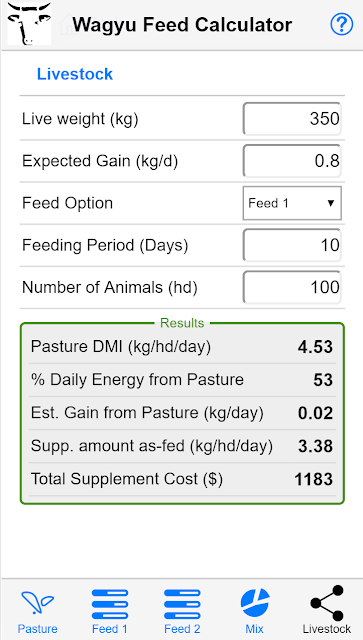Screen dimensions: 363x640
Task: Click the Wagyu Feed Calculator title
Action: pos(182,24)
